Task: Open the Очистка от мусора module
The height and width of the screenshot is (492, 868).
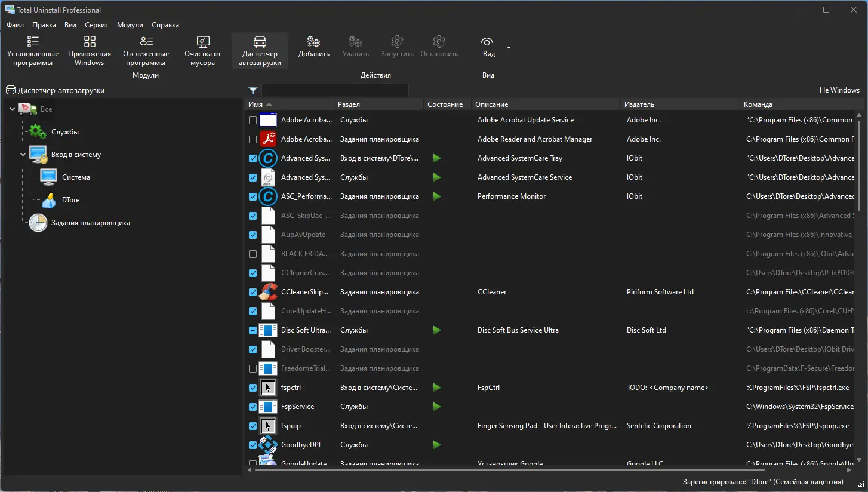Action: click(x=203, y=50)
